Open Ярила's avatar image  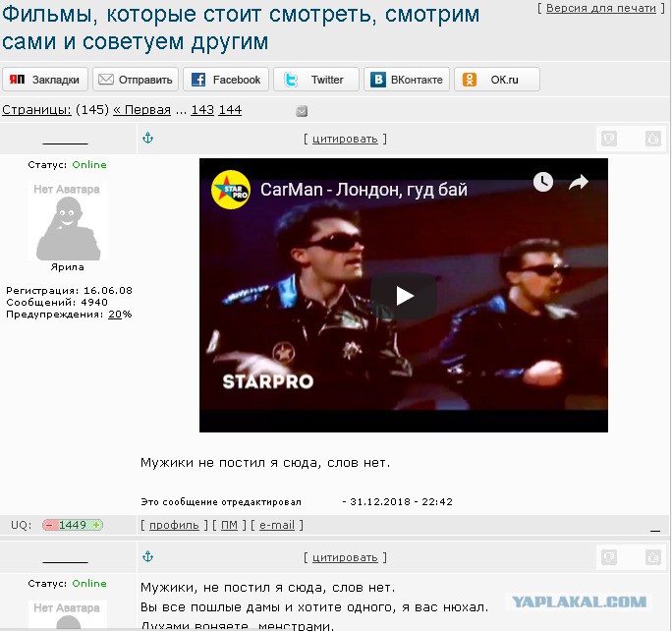(x=68, y=221)
